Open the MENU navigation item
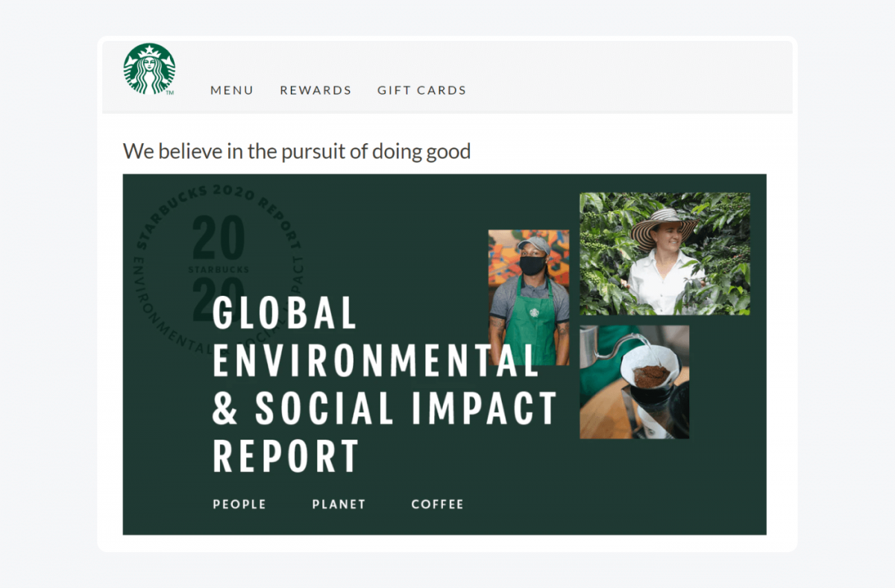Viewport: 895px width, 588px height. point(232,90)
